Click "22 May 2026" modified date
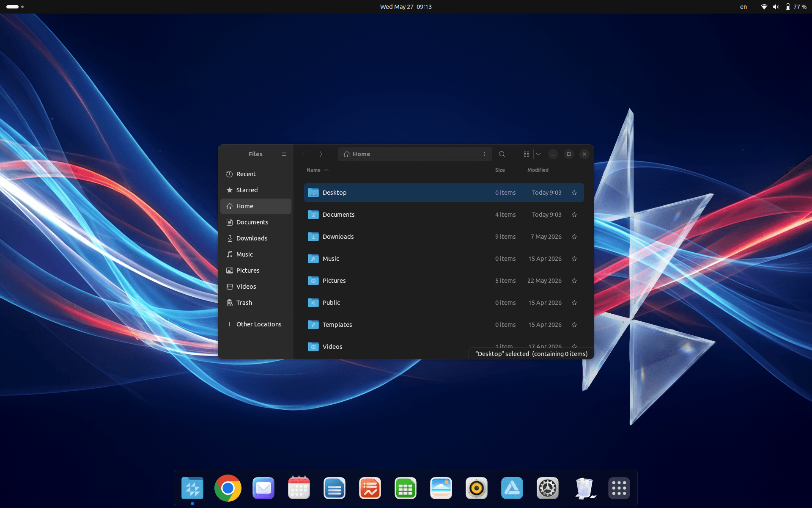The width and height of the screenshot is (812, 508). [545, 281]
